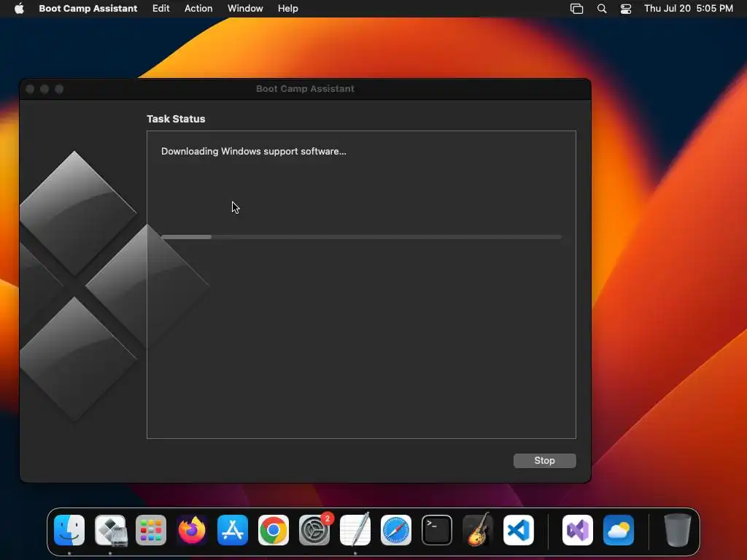
Task: Open TextEdit from the dock
Action: click(355, 530)
